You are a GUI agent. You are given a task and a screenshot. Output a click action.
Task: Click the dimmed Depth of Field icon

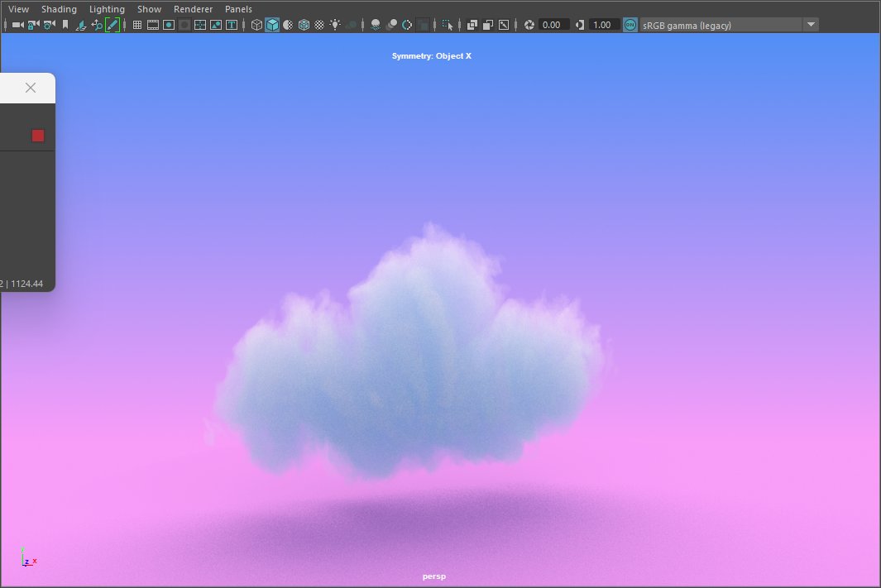(423, 25)
